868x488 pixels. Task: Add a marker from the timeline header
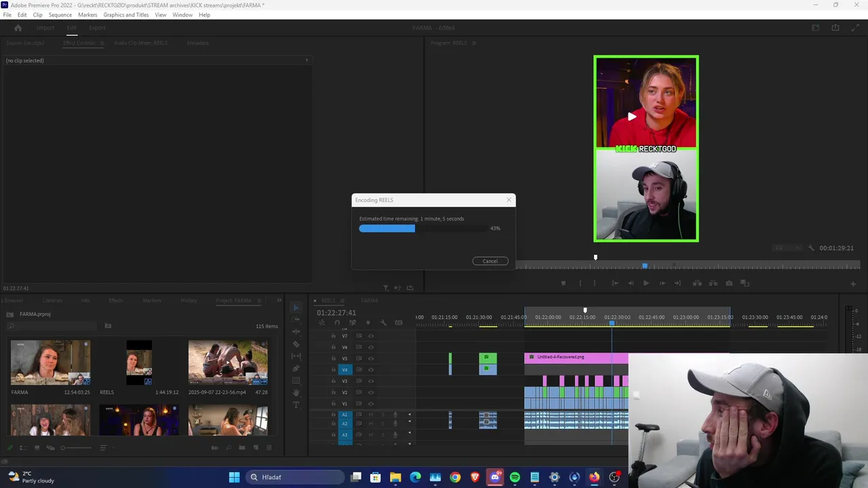368,323
